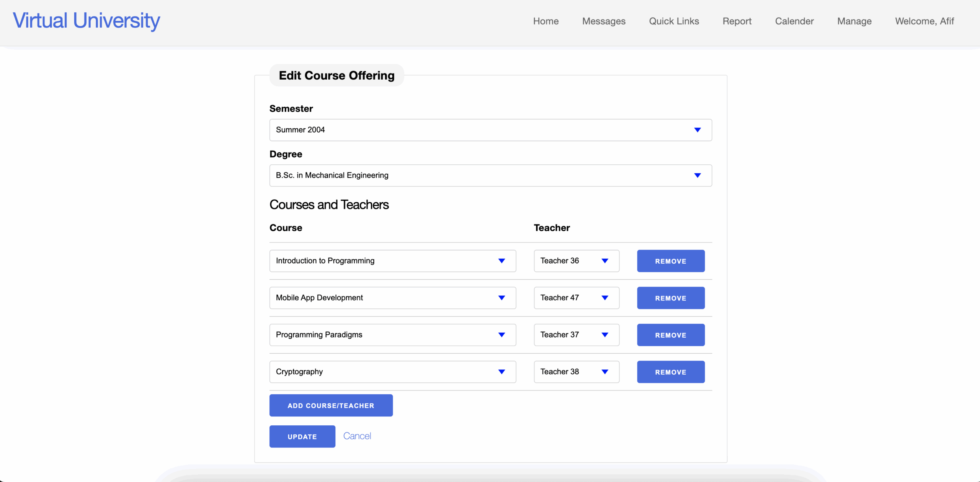Expand the Cryptography course dropdown
The width and height of the screenshot is (980, 482).
point(392,372)
